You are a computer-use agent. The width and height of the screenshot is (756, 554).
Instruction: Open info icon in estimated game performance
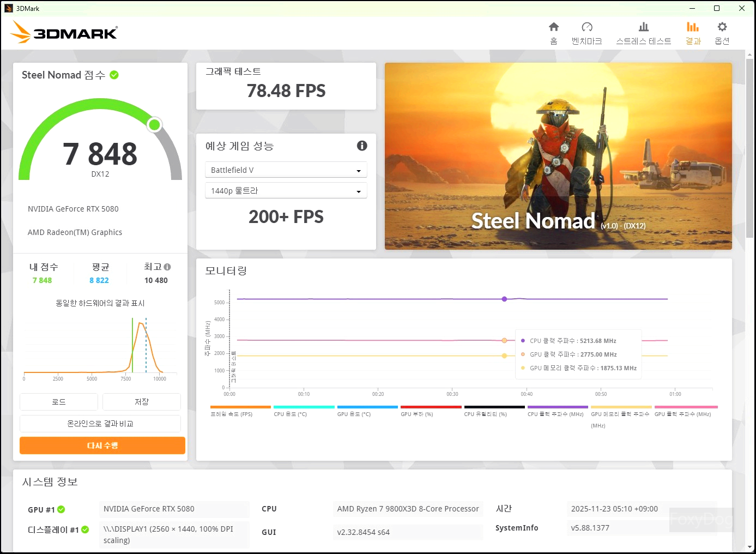click(x=362, y=146)
